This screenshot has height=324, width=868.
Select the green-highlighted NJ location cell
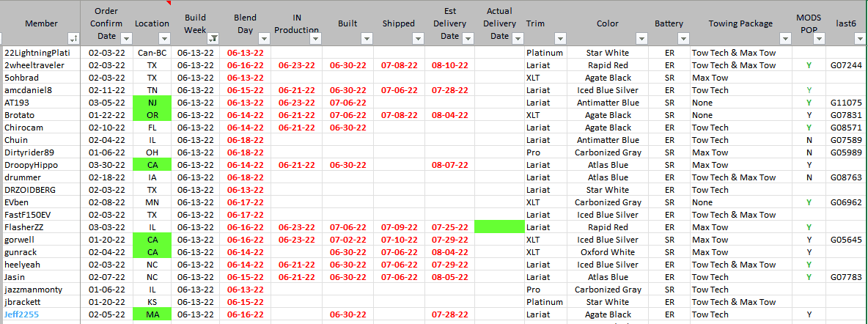(152, 103)
